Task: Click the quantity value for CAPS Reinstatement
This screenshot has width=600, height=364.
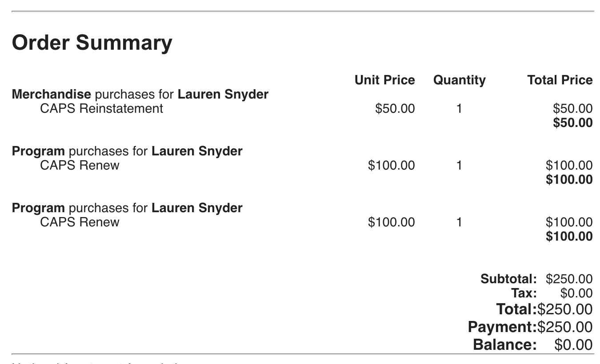Action: (x=459, y=108)
